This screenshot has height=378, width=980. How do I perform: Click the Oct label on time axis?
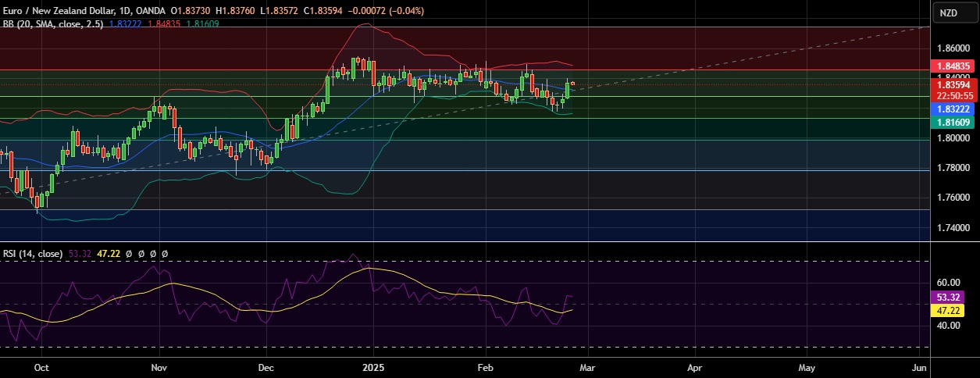[42, 367]
